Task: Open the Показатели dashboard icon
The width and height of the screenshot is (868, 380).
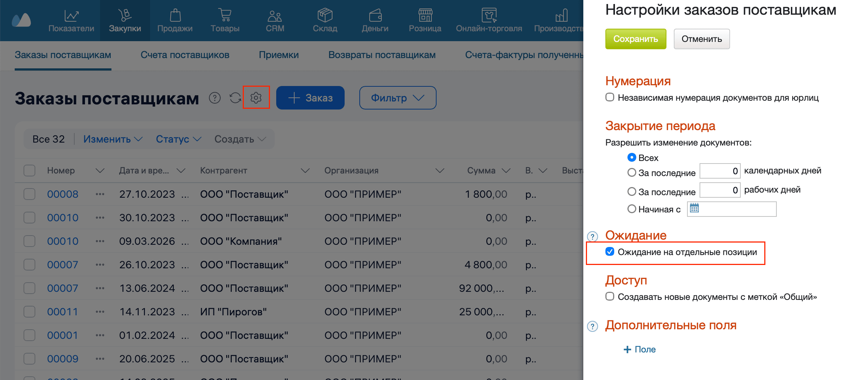Action: pyautogui.click(x=71, y=16)
